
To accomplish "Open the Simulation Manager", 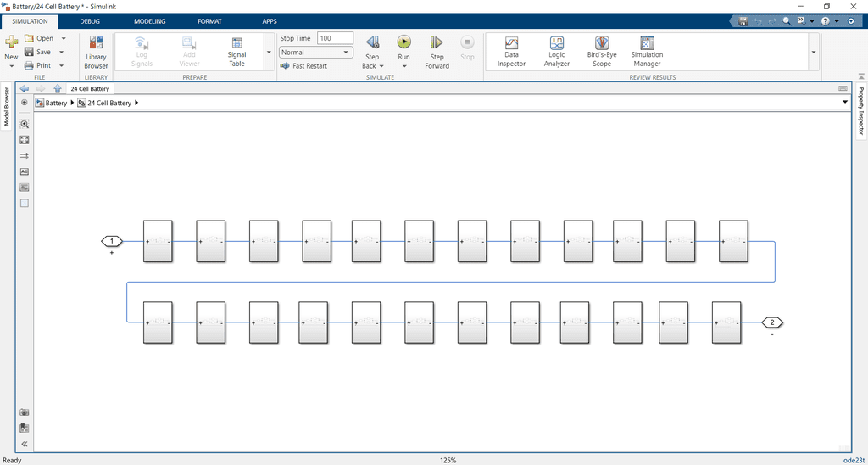I will click(647, 52).
